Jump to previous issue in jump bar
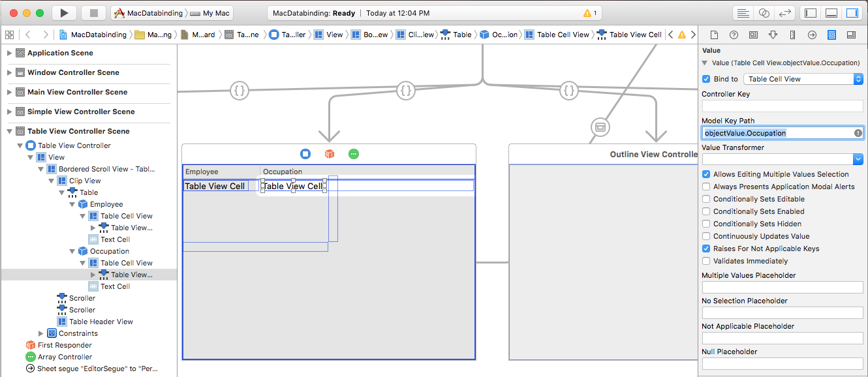This screenshot has height=377, width=868. coord(671,35)
